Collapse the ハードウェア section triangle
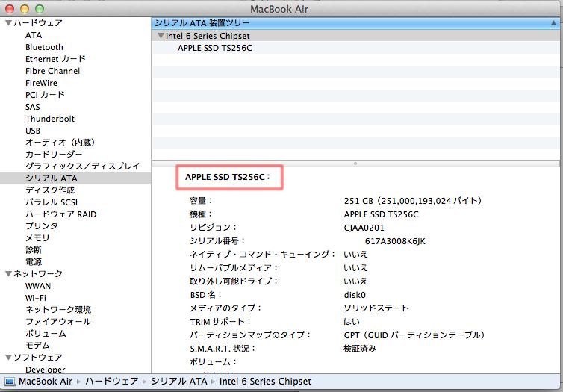The width and height of the screenshot is (563, 392). tap(9, 23)
